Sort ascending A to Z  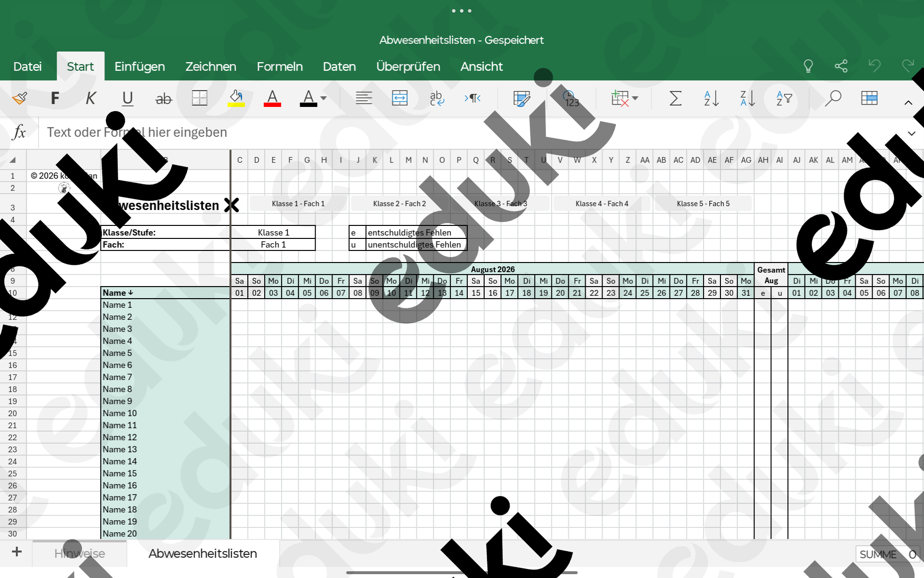(711, 98)
